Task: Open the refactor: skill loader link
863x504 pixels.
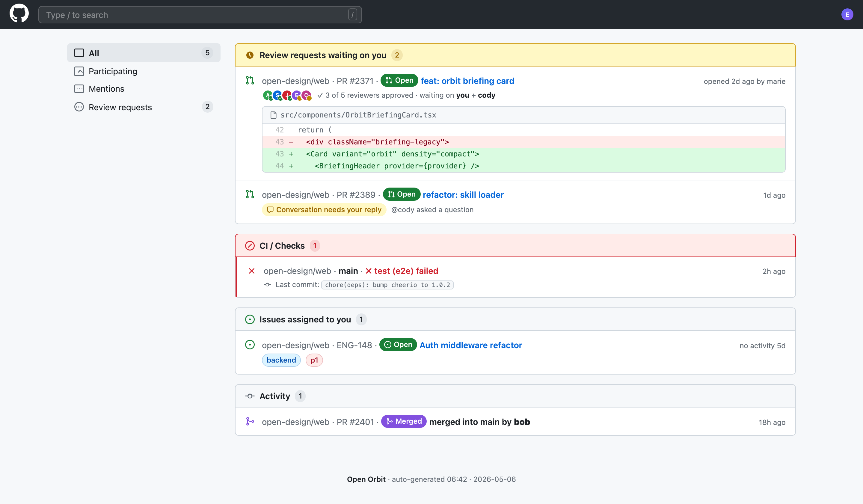Action: [x=463, y=195]
